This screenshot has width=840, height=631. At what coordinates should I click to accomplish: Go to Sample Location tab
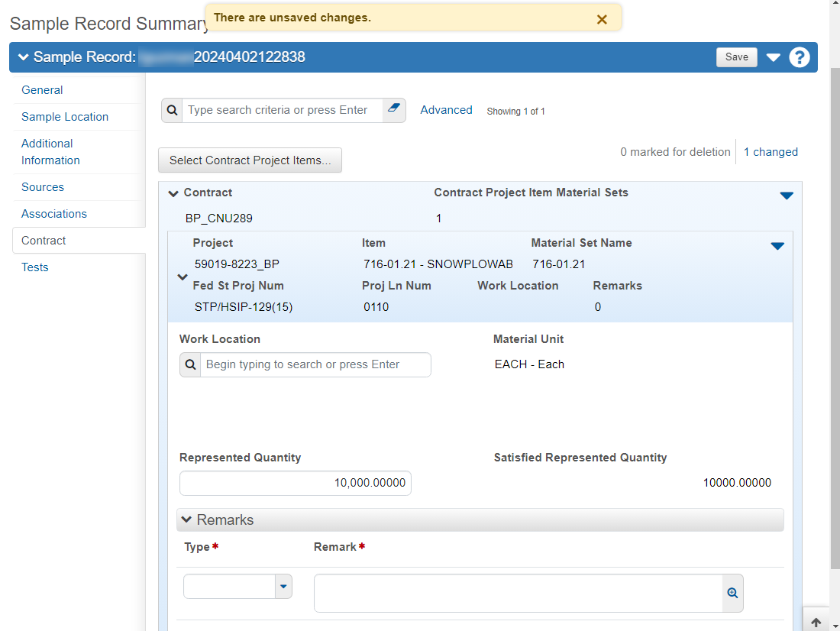[65, 117]
